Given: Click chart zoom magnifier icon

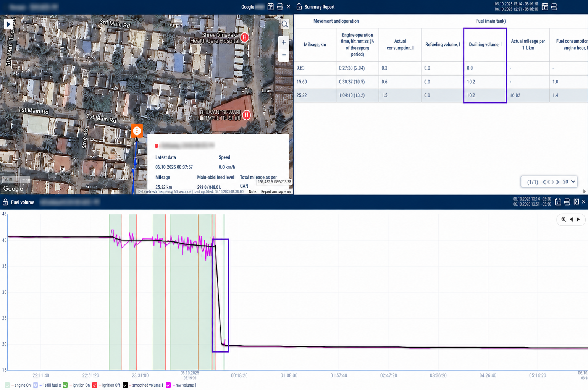Looking at the screenshot, I should (x=564, y=219).
